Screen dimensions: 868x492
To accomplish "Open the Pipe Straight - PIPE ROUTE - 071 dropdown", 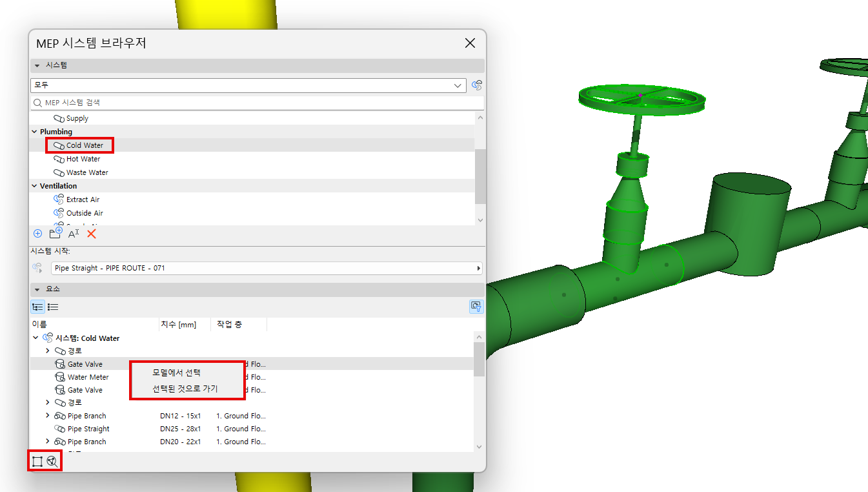I will coord(266,268).
